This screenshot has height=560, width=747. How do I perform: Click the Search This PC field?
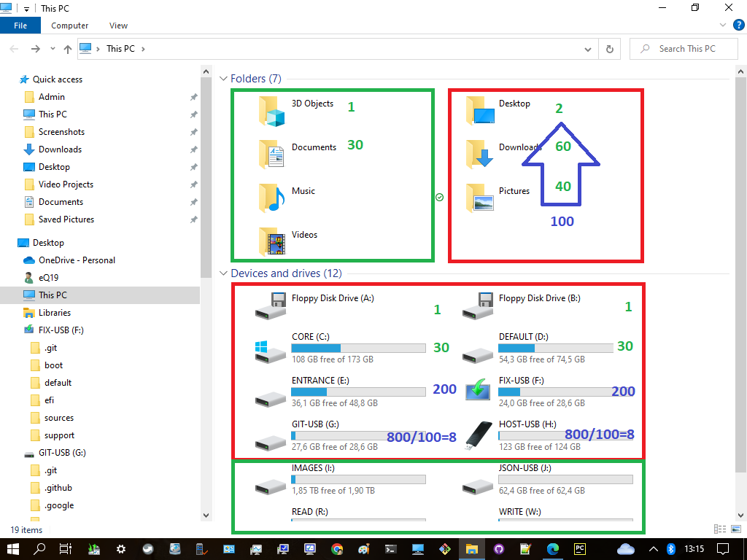pos(684,49)
